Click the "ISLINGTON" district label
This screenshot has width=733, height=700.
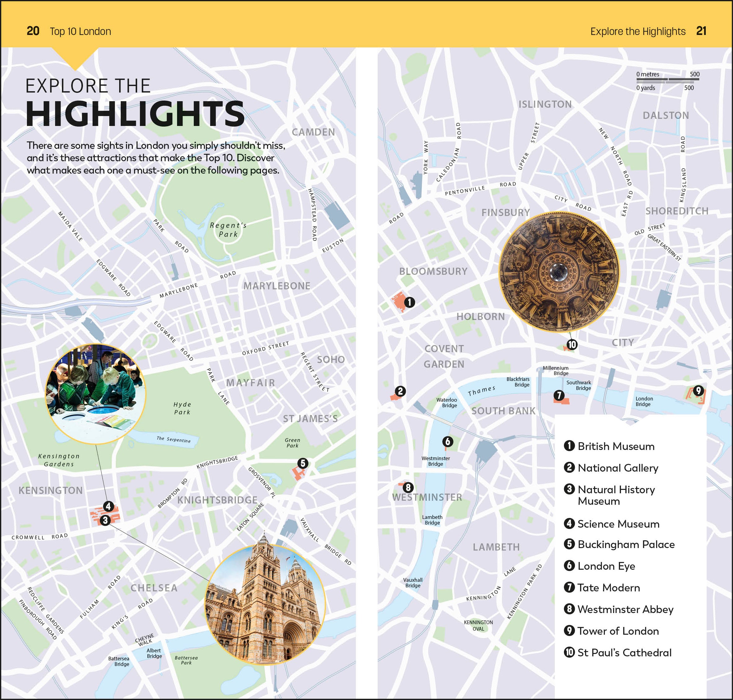545,104
